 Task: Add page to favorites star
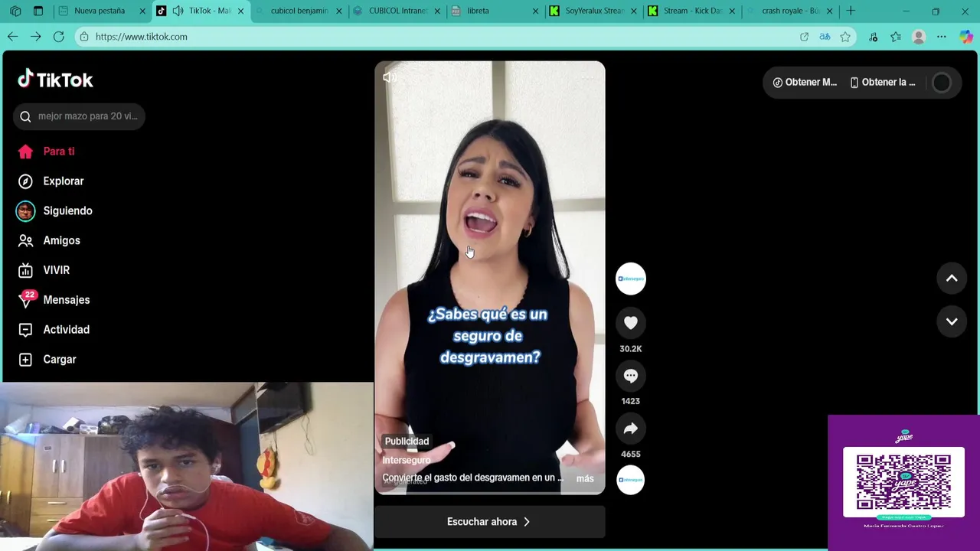[x=845, y=37]
